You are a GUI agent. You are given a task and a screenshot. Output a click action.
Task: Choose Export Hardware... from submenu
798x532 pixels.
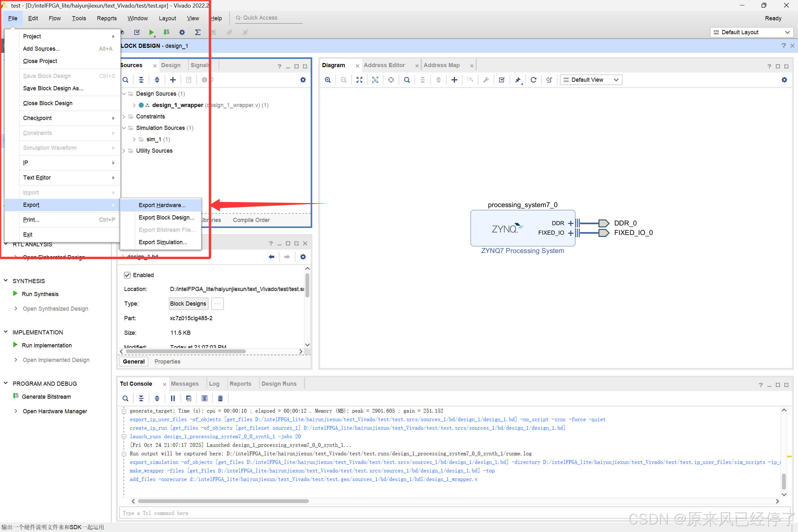click(x=162, y=205)
